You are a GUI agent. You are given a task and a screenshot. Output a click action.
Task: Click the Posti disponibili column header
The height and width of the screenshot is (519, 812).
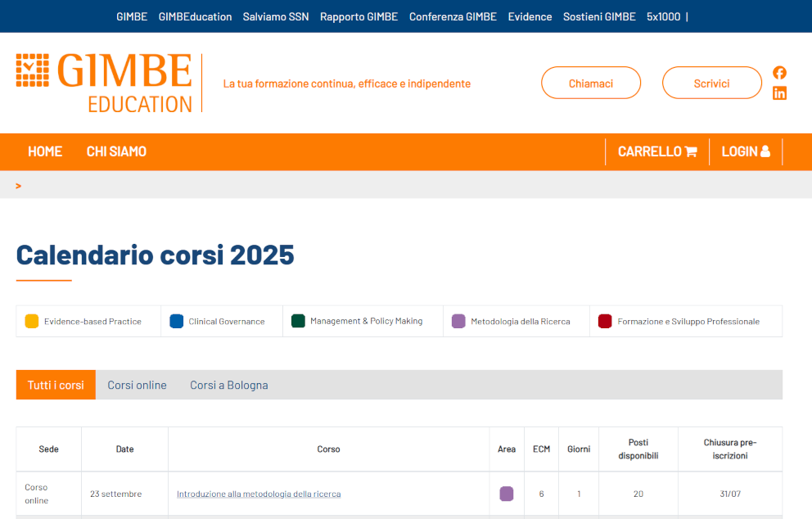pyautogui.click(x=638, y=449)
